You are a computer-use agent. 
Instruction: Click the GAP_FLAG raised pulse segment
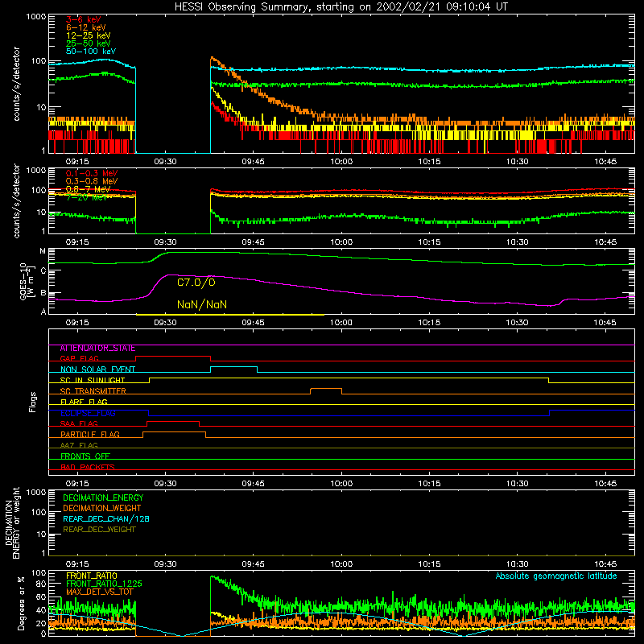[173, 357]
